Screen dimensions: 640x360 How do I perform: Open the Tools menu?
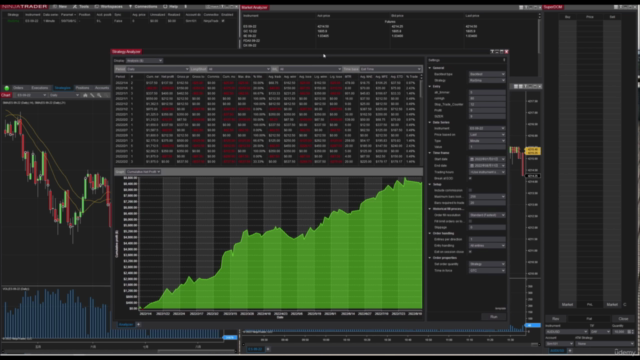81,7
